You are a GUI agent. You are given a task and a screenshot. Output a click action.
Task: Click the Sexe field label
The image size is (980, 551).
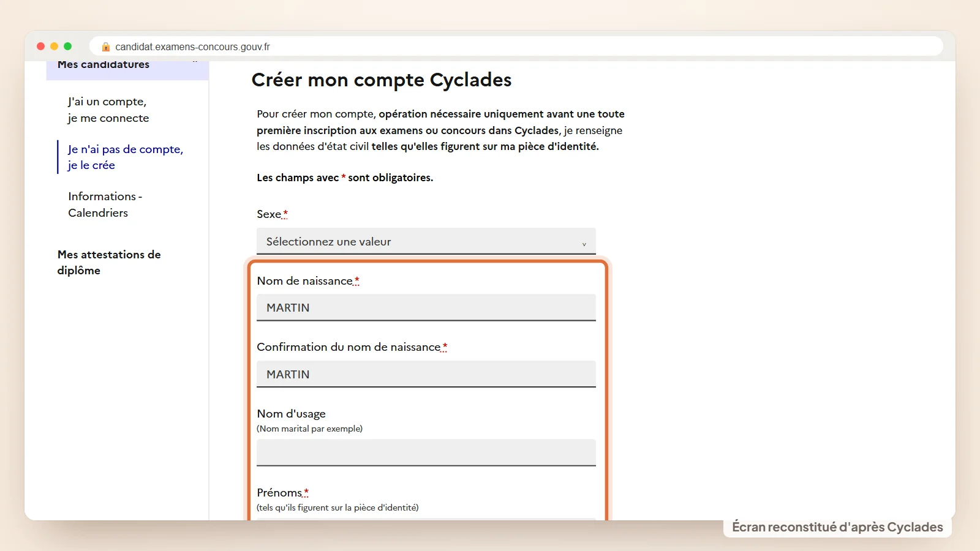point(272,214)
